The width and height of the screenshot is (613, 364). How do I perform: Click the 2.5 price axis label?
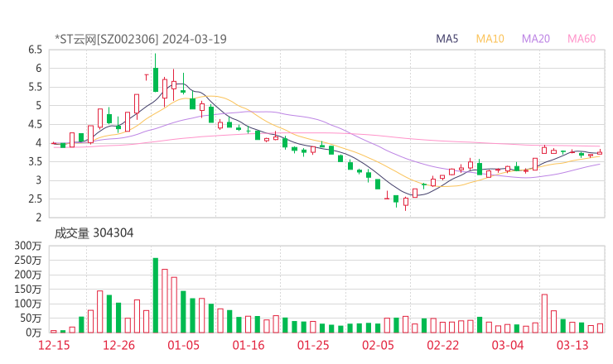35,199
